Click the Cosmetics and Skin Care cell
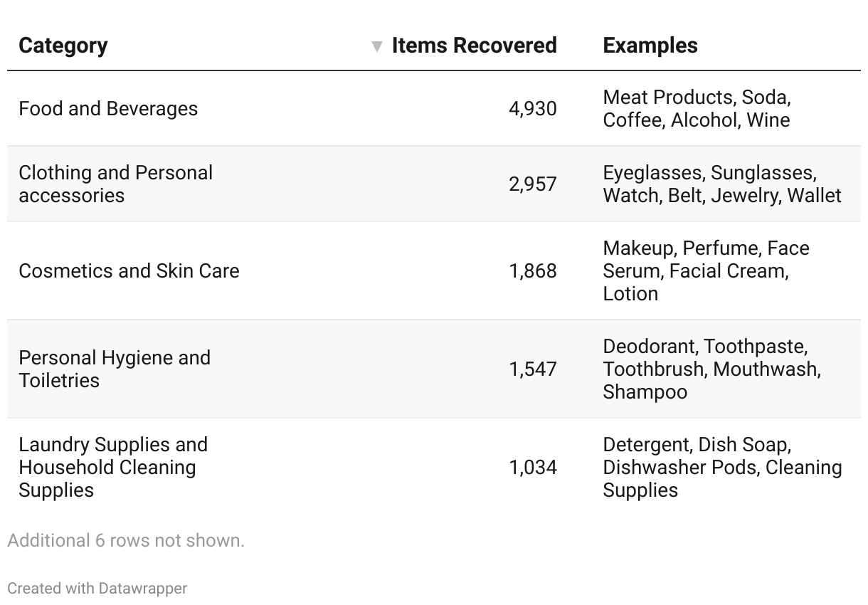The height and width of the screenshot is (605, 868). (x=129, y=271)
